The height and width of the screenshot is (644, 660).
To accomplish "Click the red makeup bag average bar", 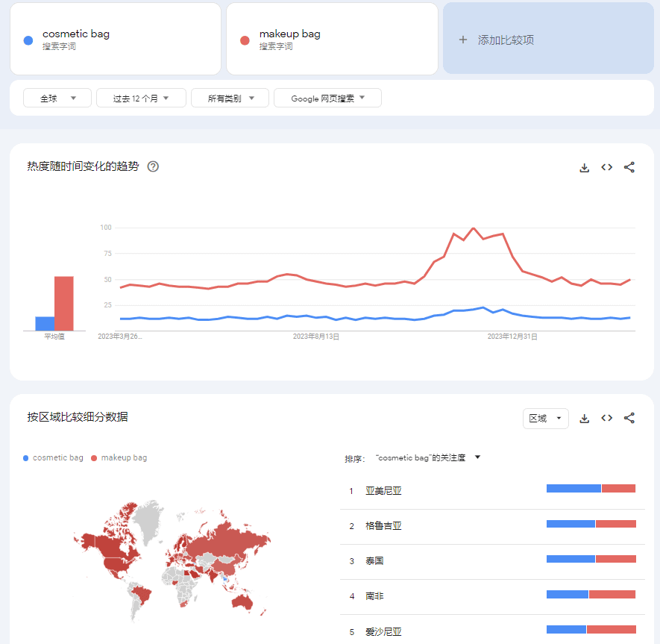I will point(63,304).
